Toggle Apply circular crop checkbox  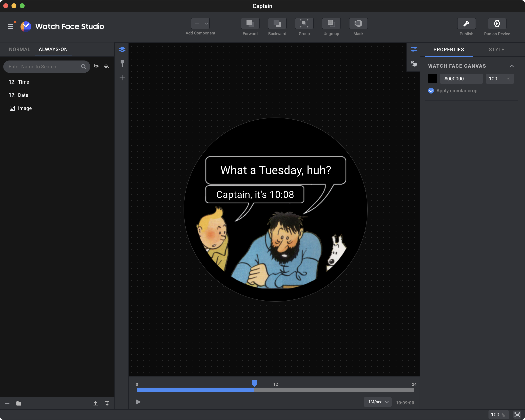point(431,91)
